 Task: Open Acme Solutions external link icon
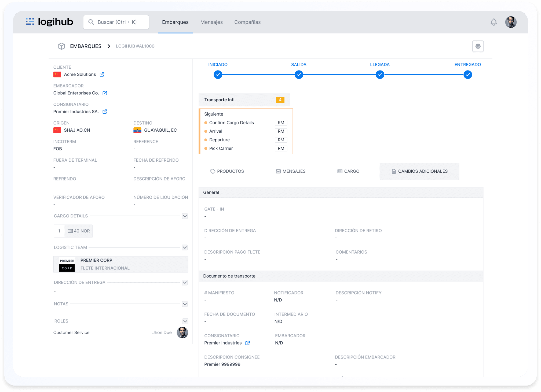point(102,75)
